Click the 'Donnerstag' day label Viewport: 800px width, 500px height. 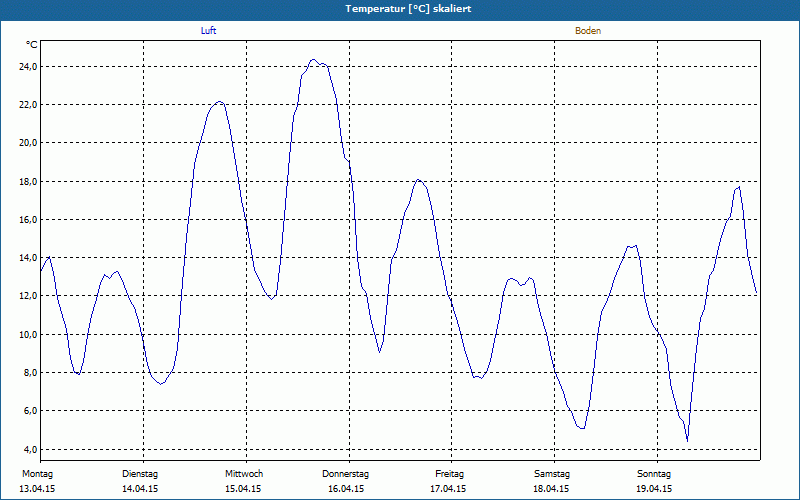tap(345, 474)
